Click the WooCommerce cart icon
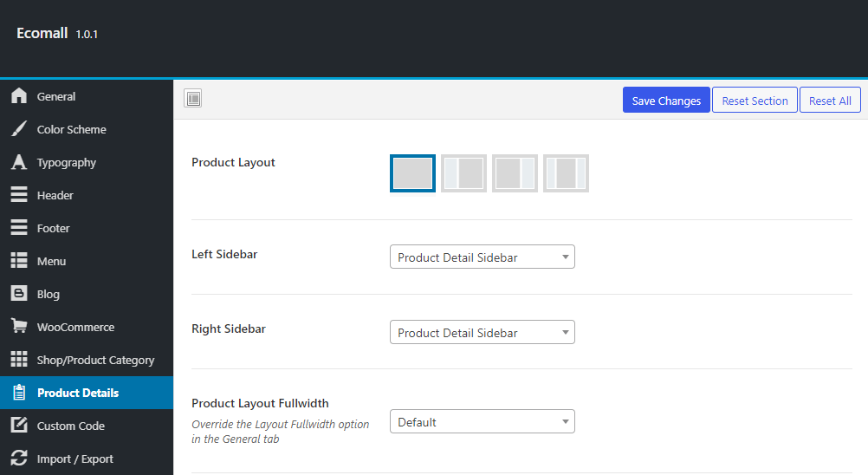The height and width of the screenshot is (475, 868). (19, 327)
